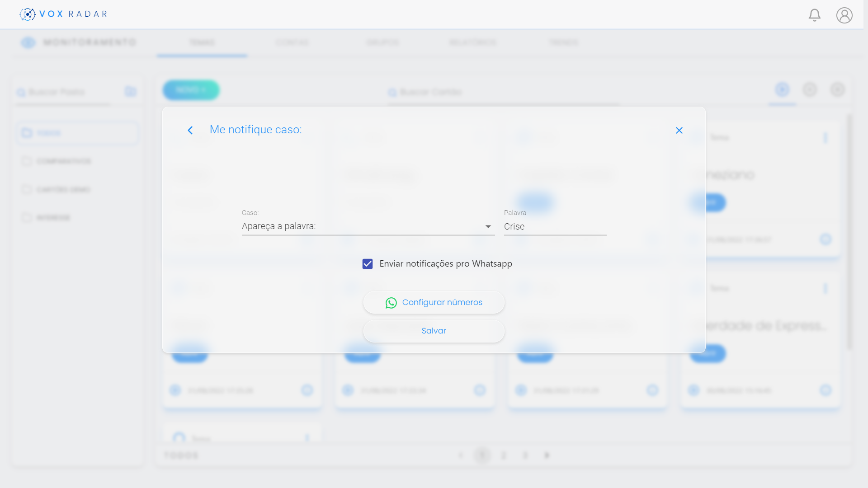Viewport: 868px width, 488px height.
Task: Close the 'Me notifique caso' dialog
Action: 679,131
